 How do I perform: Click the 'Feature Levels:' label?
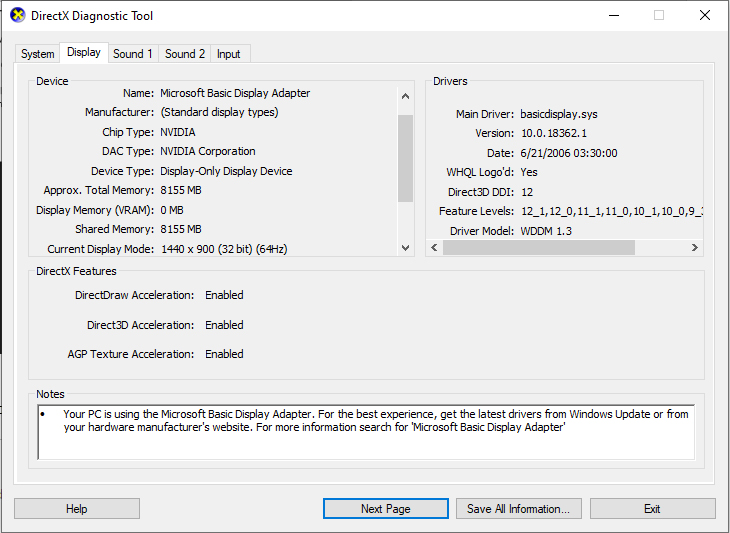tap(476, 211)
